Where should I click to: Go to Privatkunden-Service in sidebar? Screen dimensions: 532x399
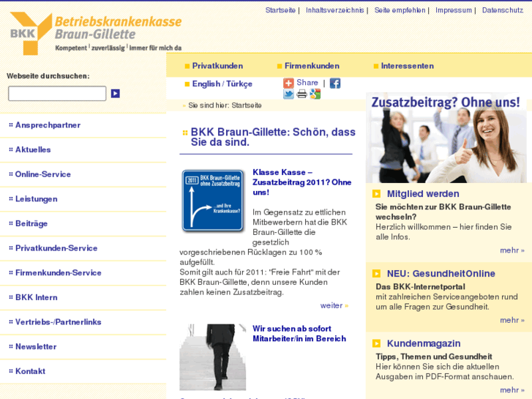click(x=56, y=248)
